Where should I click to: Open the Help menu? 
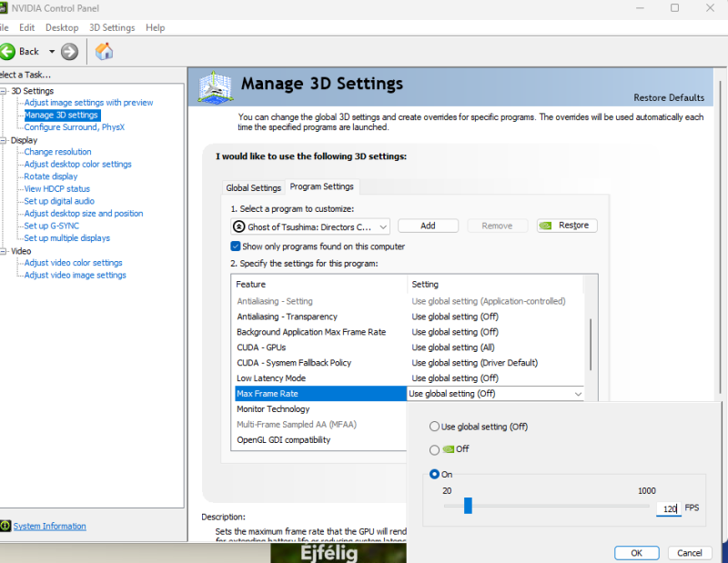tap(155, 27)
